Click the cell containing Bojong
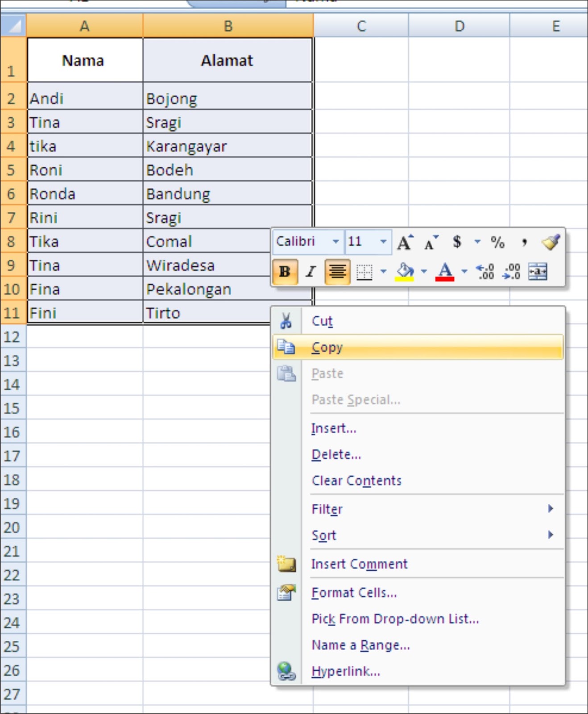Image resolution: width=588 pixels, height=714 pixels. click(228, 96)
